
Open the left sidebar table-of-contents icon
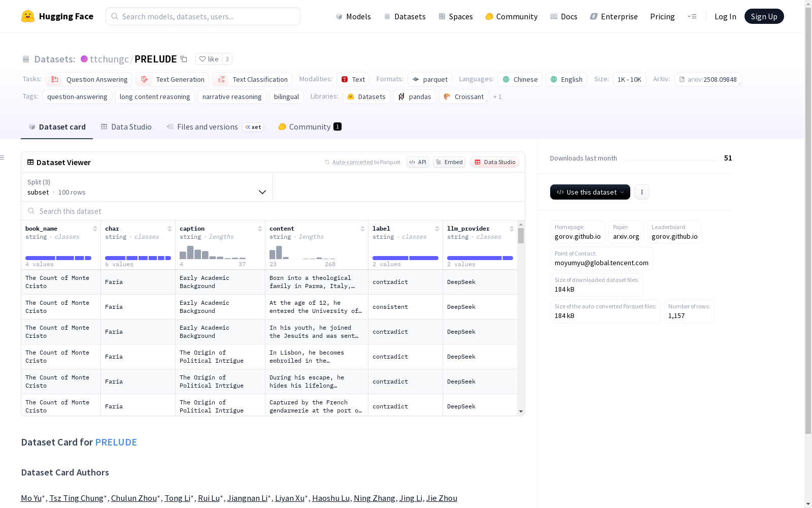(2, 157)
